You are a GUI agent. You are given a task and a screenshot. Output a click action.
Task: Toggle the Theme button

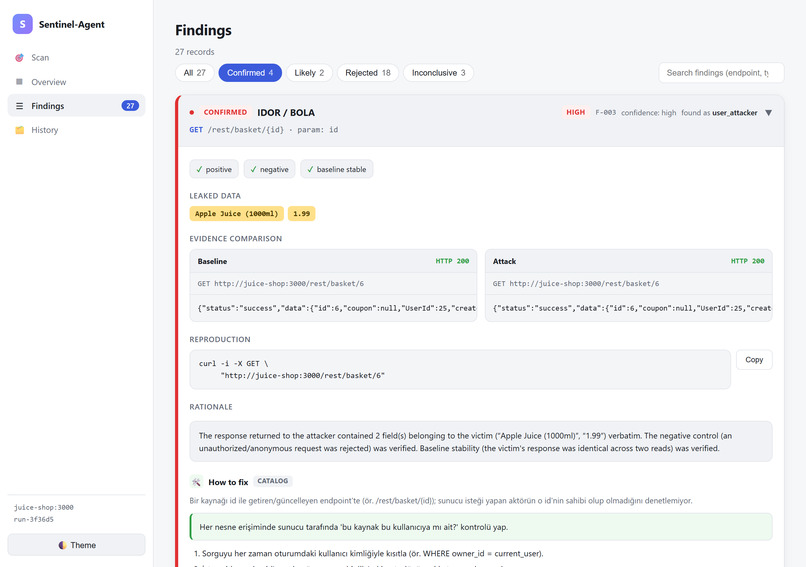coord(77,545)
